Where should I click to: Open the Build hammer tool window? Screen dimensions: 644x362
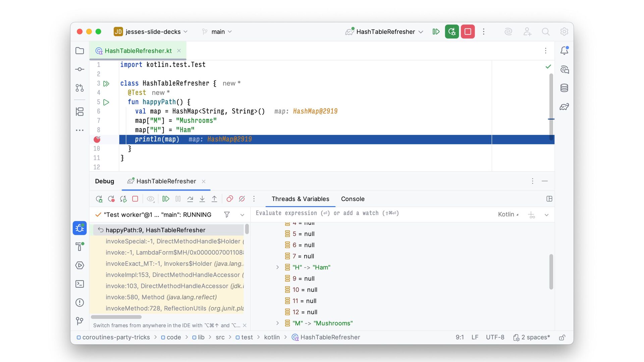click(x=79, y=246)
